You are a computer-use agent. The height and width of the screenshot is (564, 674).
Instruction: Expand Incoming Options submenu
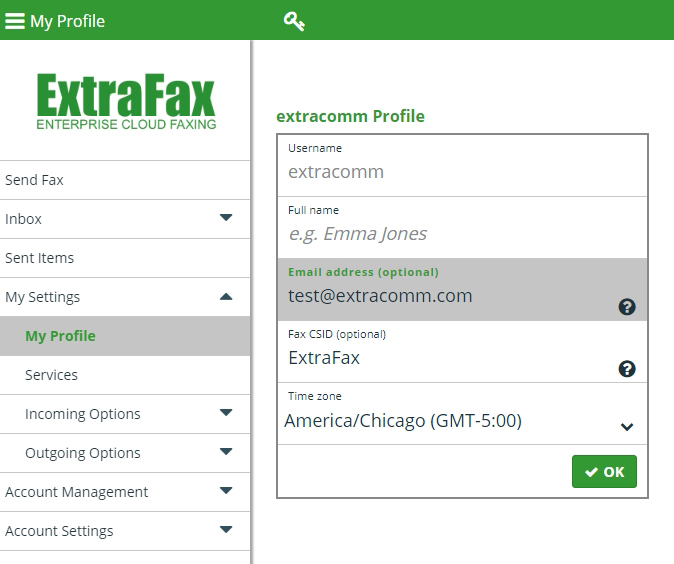coord(226,413)
